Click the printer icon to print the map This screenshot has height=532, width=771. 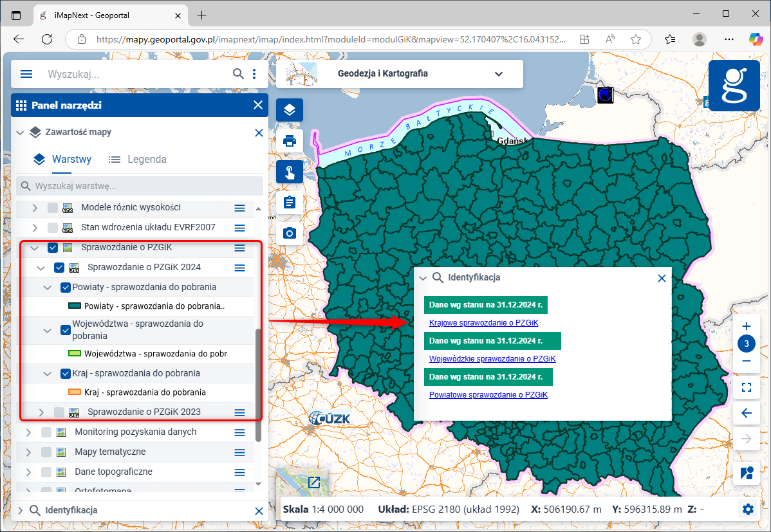tap(289, 141)
